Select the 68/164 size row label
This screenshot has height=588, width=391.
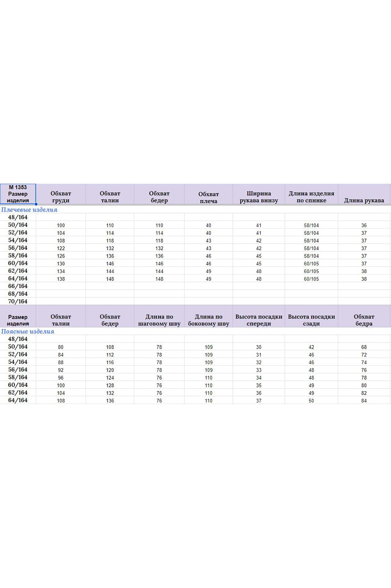coord(18,294)
